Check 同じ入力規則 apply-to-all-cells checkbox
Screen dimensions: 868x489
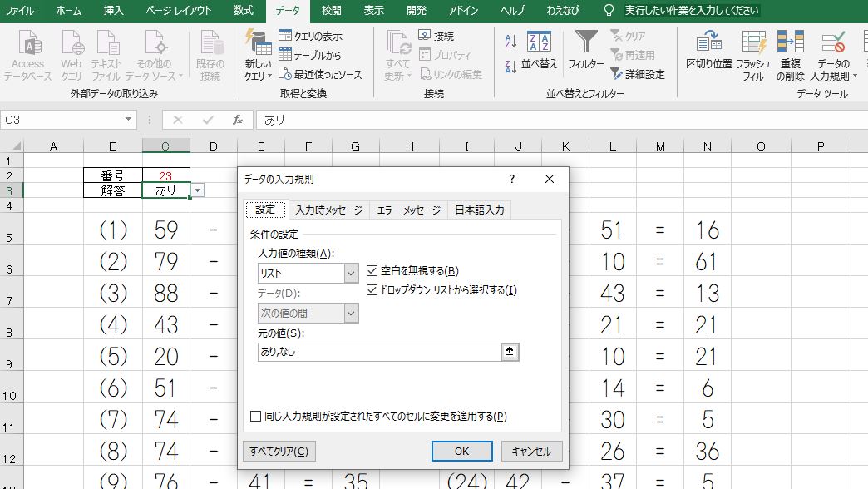coord(255,416)
